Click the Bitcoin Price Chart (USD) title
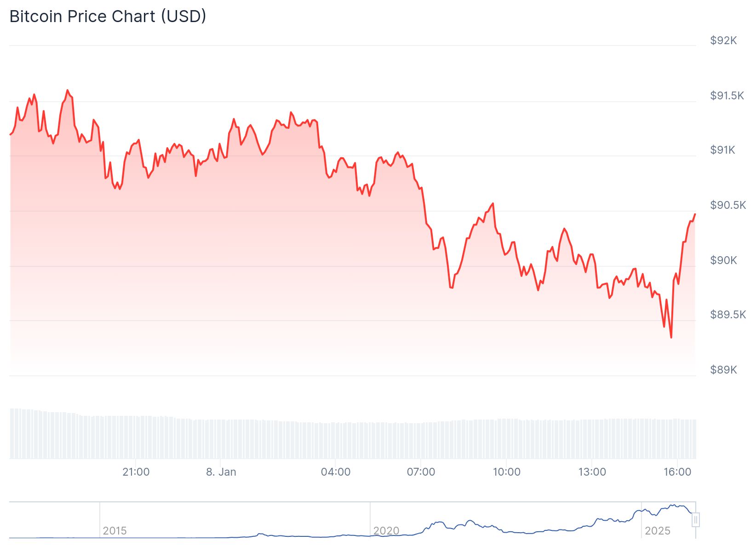This screenshot has height=552, width=756. point(108,17)
